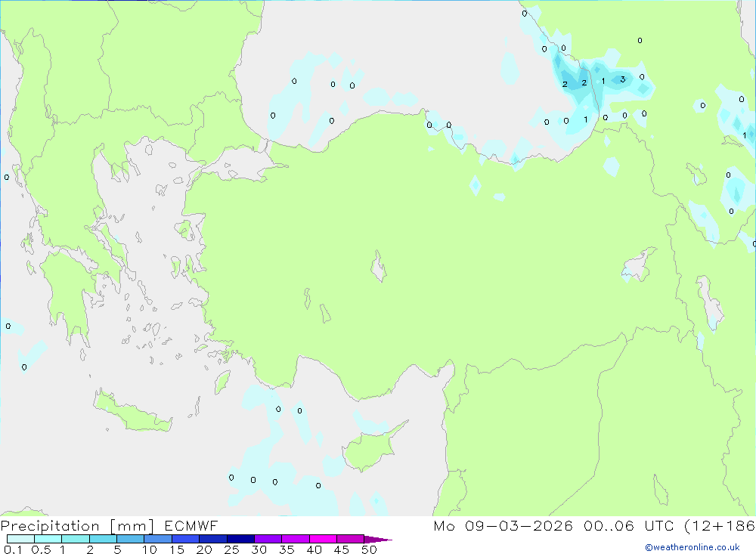Click the 25–30 mm navy swatch
Viewport: 756px width, 554px height.
pyautogui.click(x=240, y=539)
